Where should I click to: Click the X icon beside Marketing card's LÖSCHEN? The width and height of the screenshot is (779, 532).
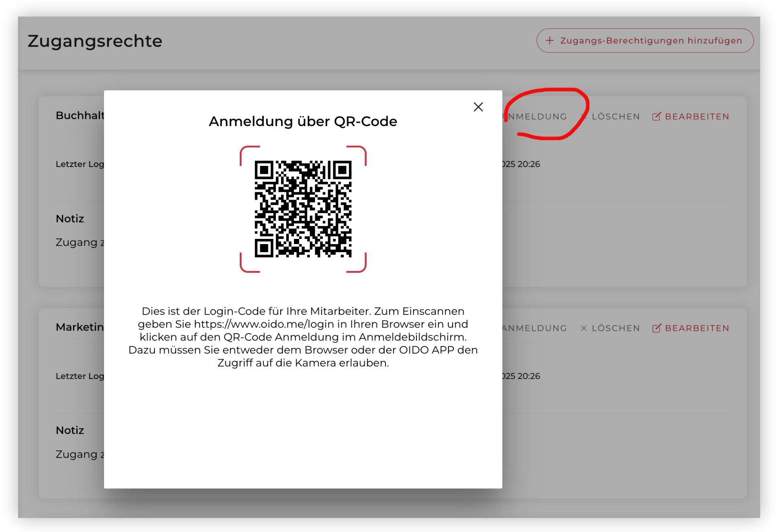(x=584, y=328)
